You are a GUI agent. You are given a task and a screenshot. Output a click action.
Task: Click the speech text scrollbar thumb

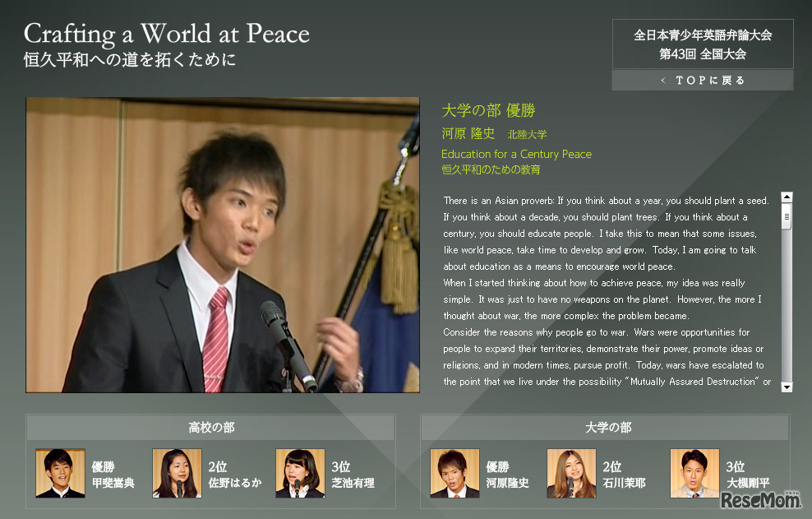coord(787,216)
